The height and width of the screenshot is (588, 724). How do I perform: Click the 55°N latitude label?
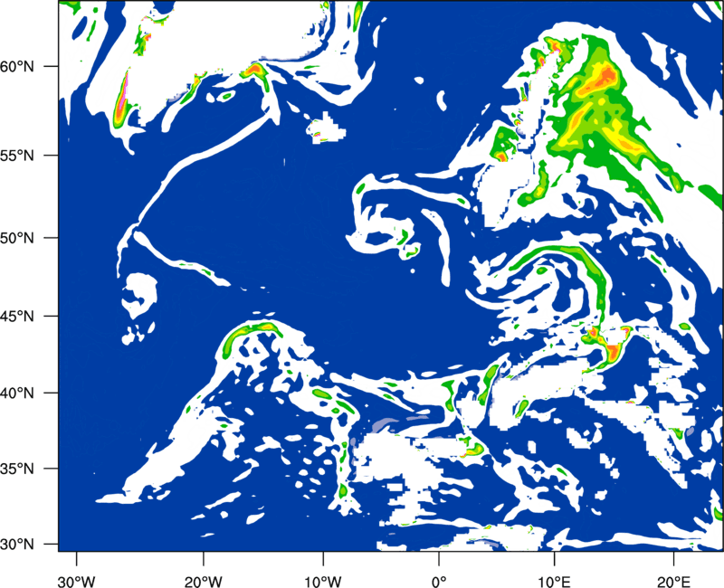[x=17, y=156]
